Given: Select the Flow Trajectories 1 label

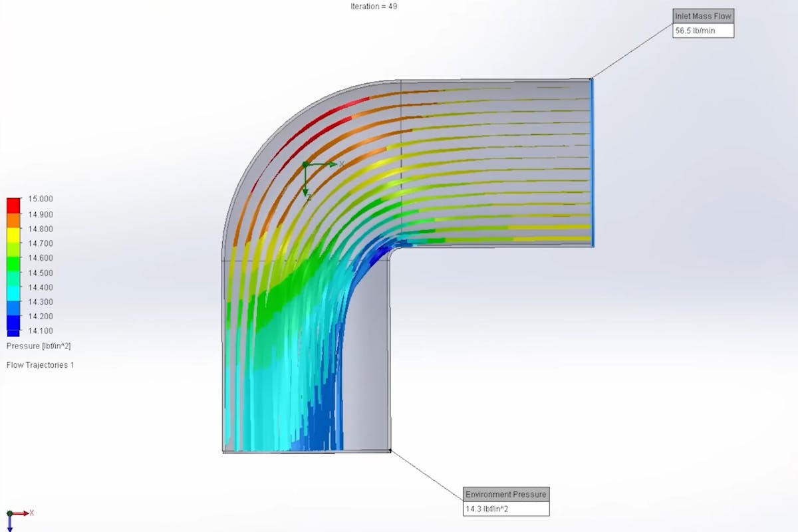Looking at the screenshot, I should (40, 365).
